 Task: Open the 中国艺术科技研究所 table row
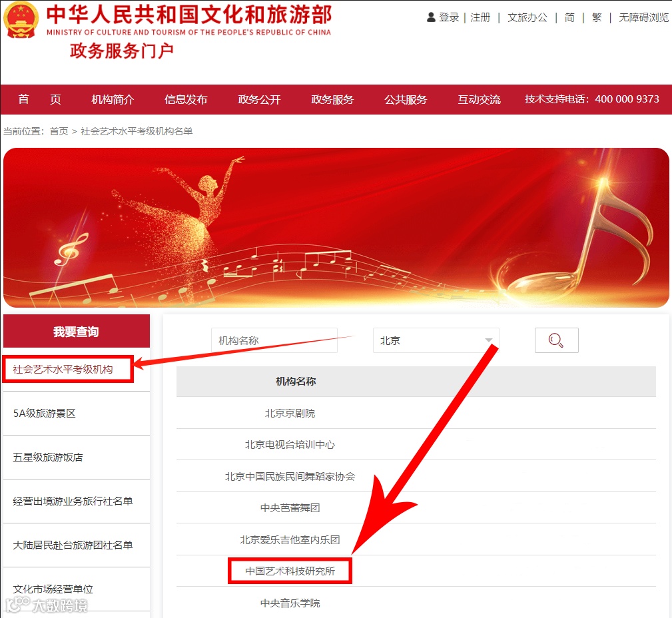pyautogui.click(x=416, y=571)
